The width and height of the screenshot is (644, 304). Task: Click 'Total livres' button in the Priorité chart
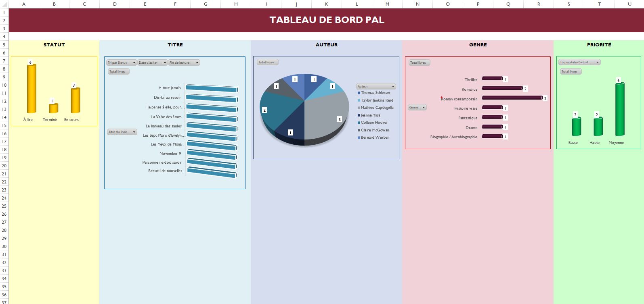[570, 72]
